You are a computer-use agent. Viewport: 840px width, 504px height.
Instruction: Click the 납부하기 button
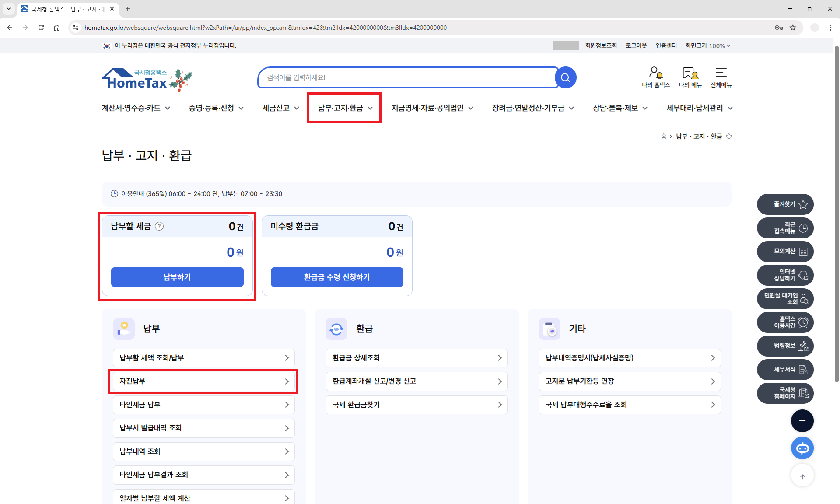[x=177, y=277]
